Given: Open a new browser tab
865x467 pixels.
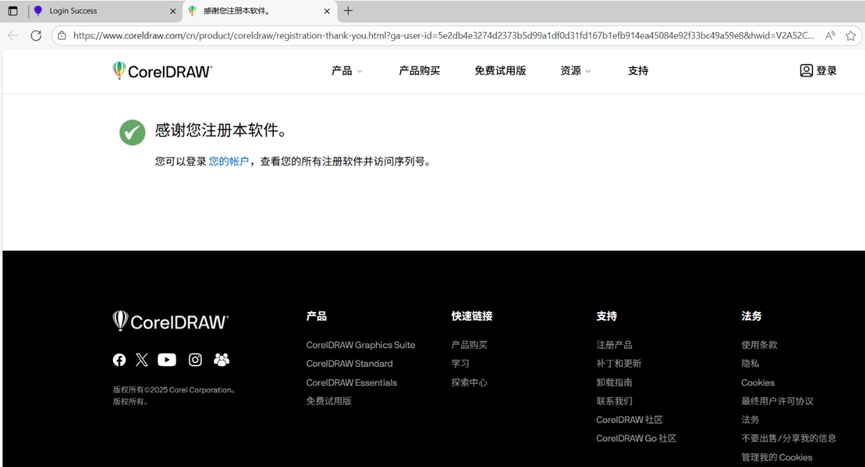Looking at the screenshot, I should pos(348,11).
